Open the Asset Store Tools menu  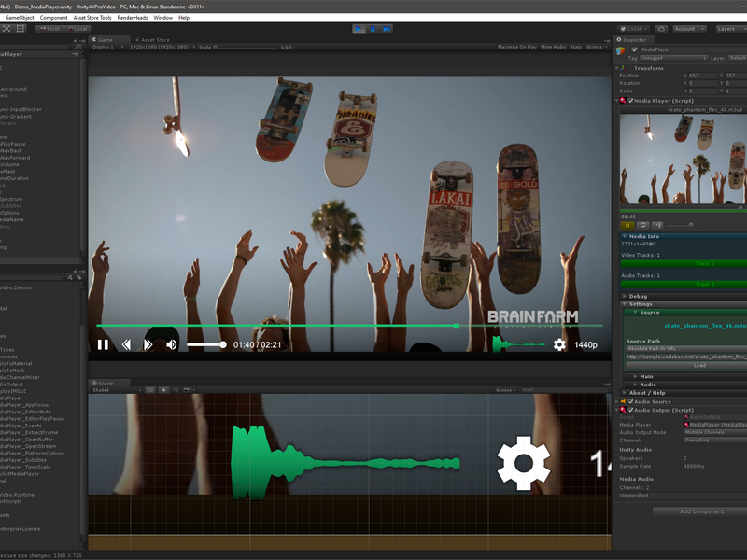[92, 18]
